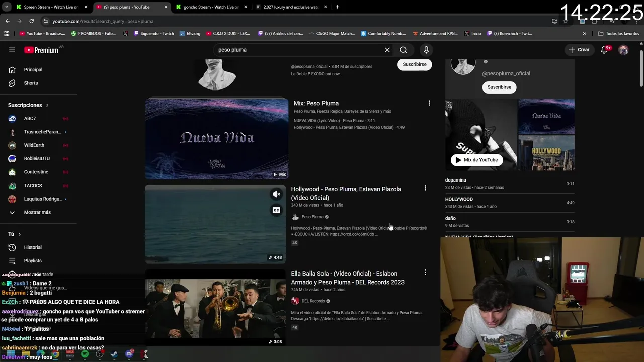The height and width of the screenshot is (362, 644).
Task: Open the YouTube hamburger guide menu
Action: tap(12, 50)
